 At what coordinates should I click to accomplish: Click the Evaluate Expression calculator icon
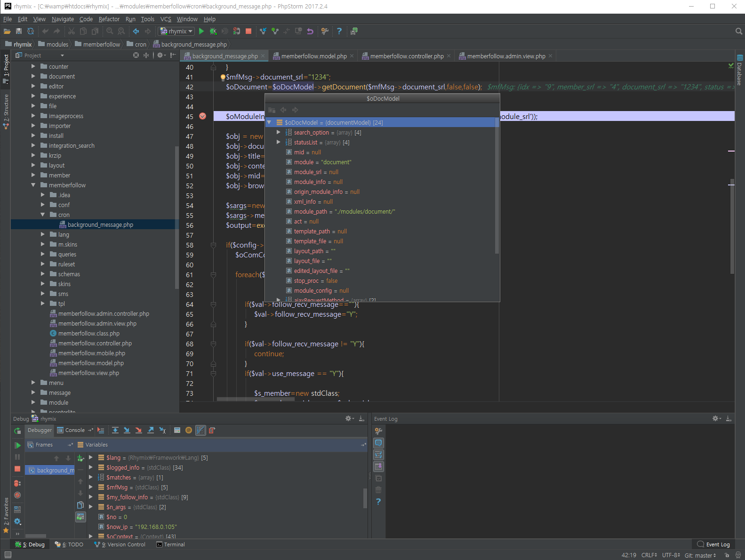click(177, 430)
